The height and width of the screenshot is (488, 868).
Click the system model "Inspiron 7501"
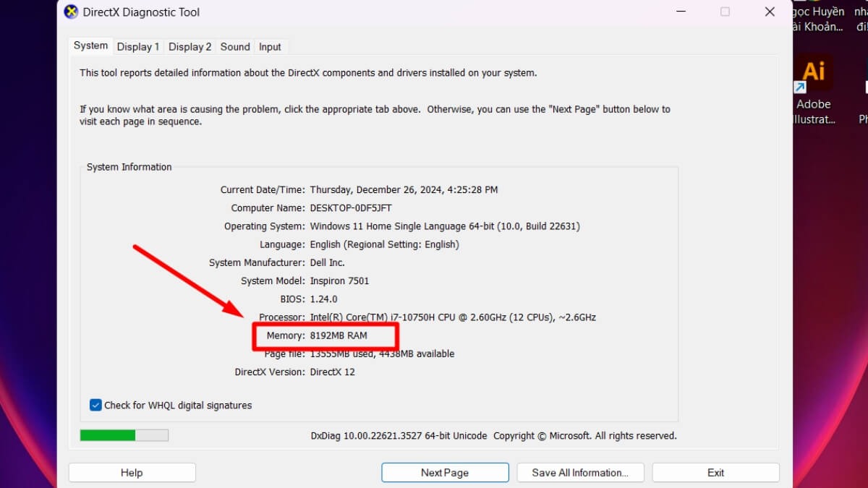340,281
